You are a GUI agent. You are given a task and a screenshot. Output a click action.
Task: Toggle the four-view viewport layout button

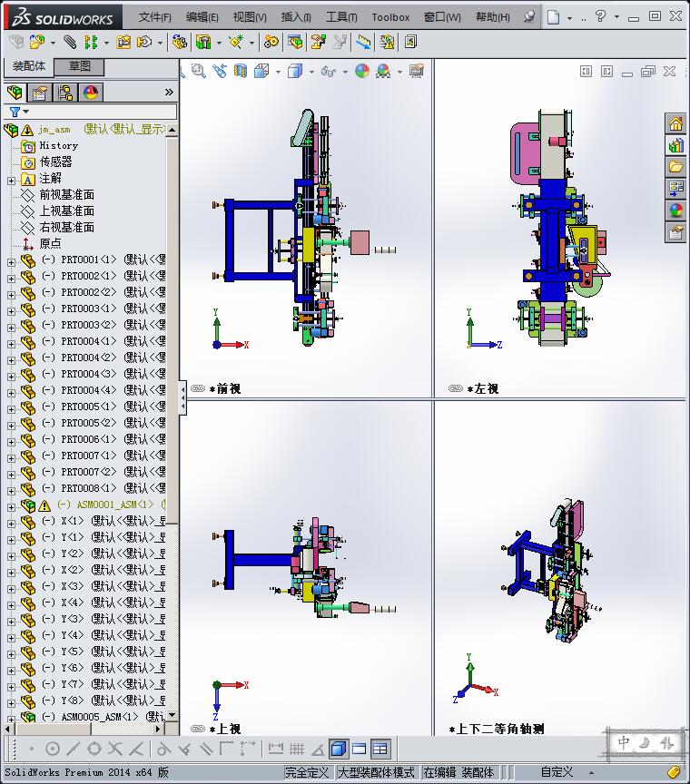click(x=379, y=749)
